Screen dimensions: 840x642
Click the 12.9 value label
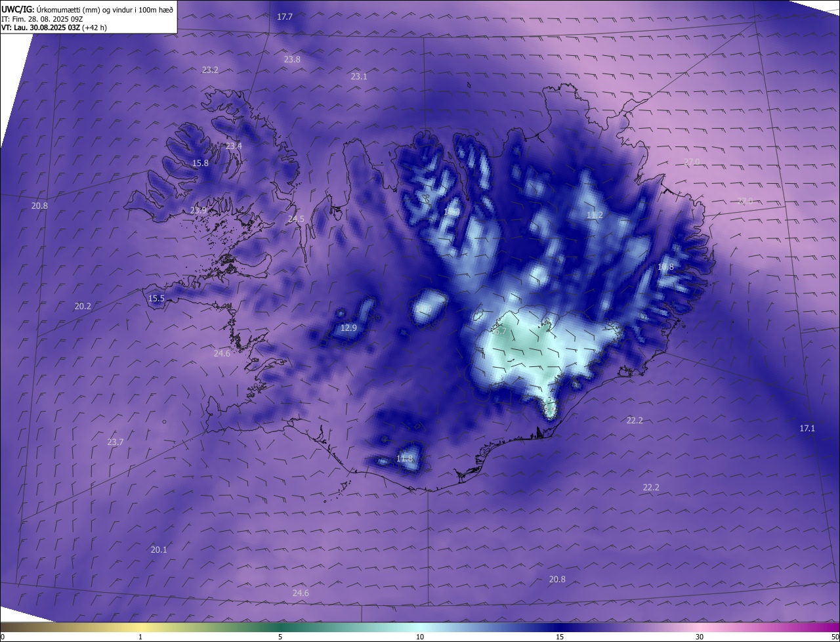coord(349,328)
